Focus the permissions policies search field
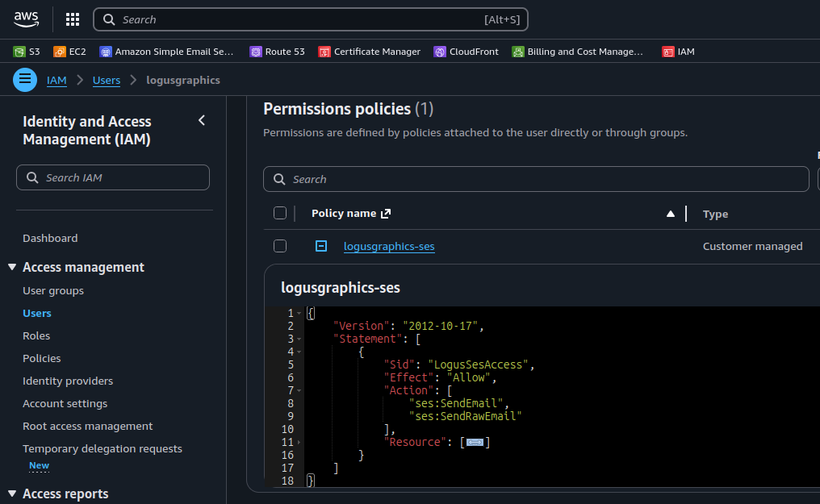The height and width of the screenshot is (504, 820). point(536,179)
